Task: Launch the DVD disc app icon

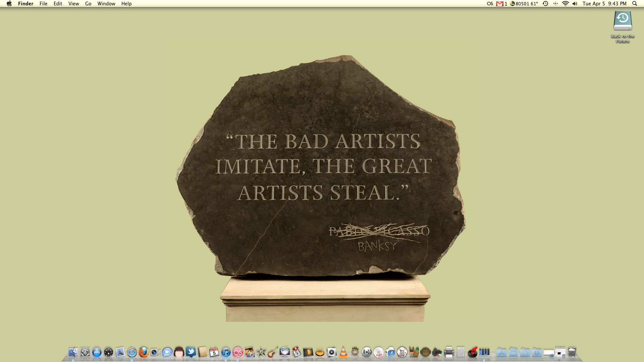Action: pos(402,352)
